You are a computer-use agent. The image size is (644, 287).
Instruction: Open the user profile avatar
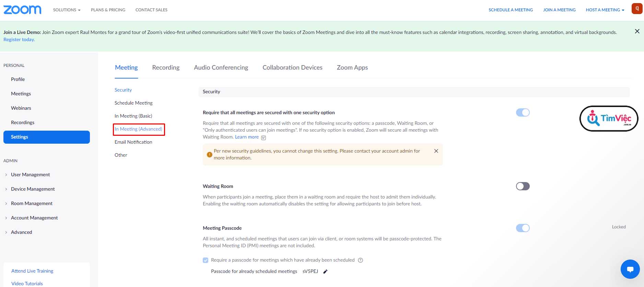point(637,9)
